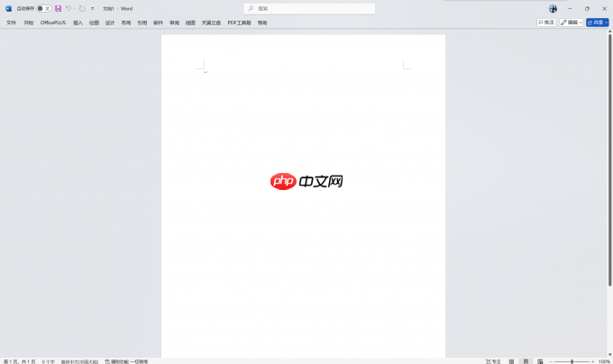Click the language indicator in status bar
The image size is (613, 364).
coord(79,361)
